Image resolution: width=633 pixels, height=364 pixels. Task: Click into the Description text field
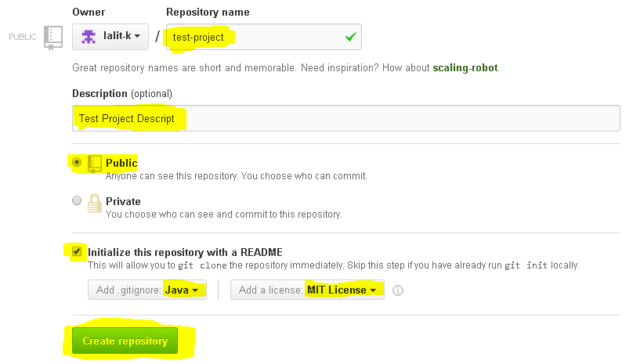346,118
